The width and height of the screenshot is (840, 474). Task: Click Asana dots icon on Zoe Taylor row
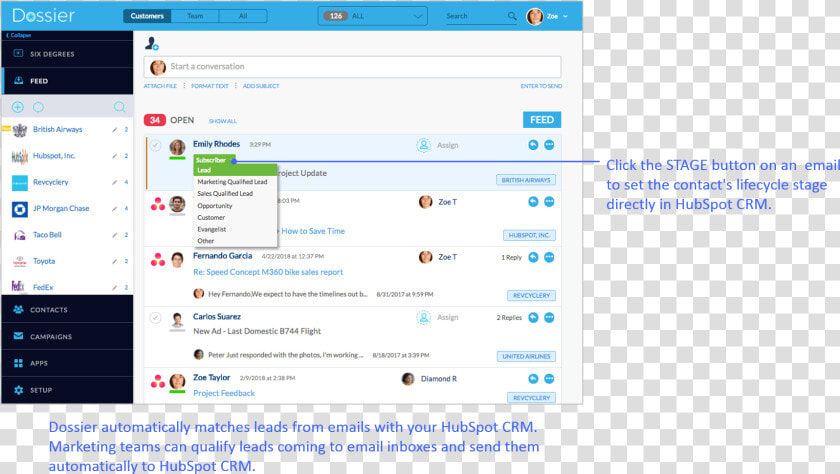coord(158,381)
